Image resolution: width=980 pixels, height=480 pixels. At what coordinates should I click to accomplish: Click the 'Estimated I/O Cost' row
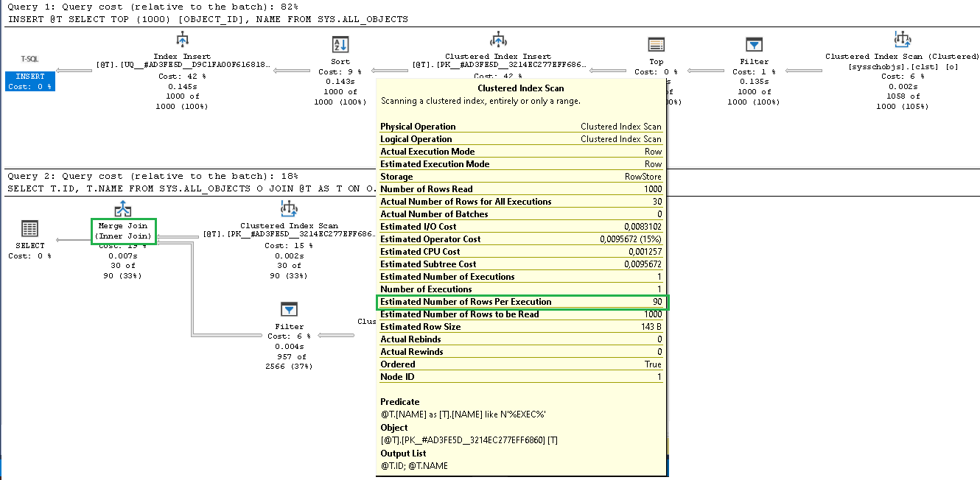point(521,227)
